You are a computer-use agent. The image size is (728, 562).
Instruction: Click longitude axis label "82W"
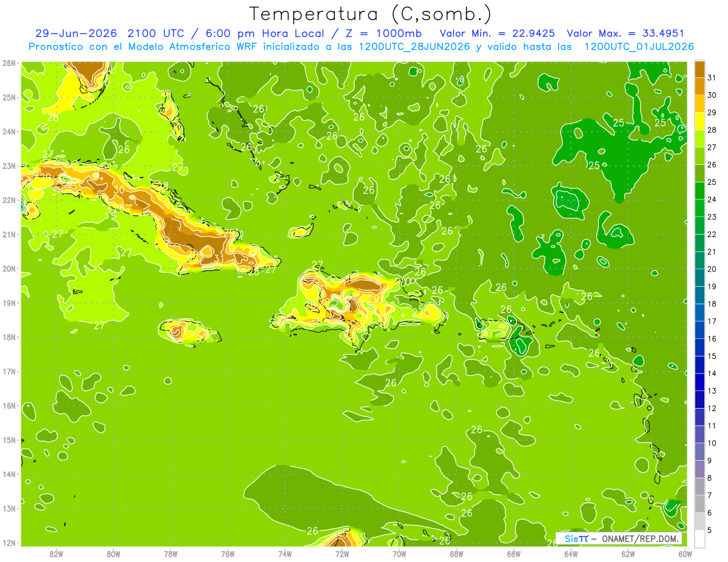coord(56,554)
